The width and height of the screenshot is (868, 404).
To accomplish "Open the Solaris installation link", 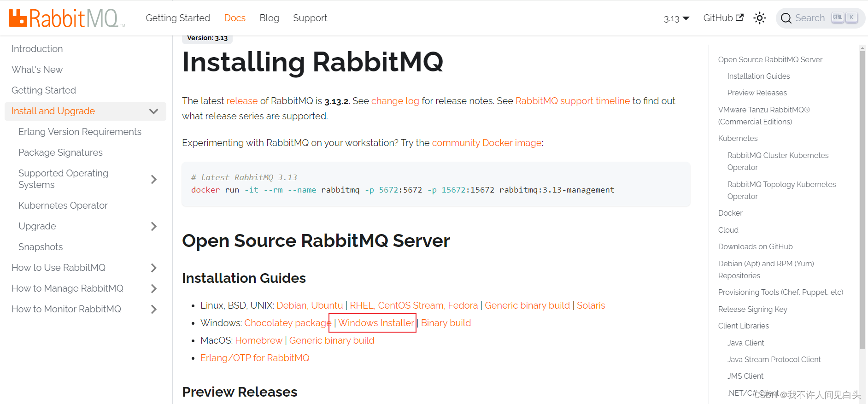I will pyautogui.click(x=591, y=305).
